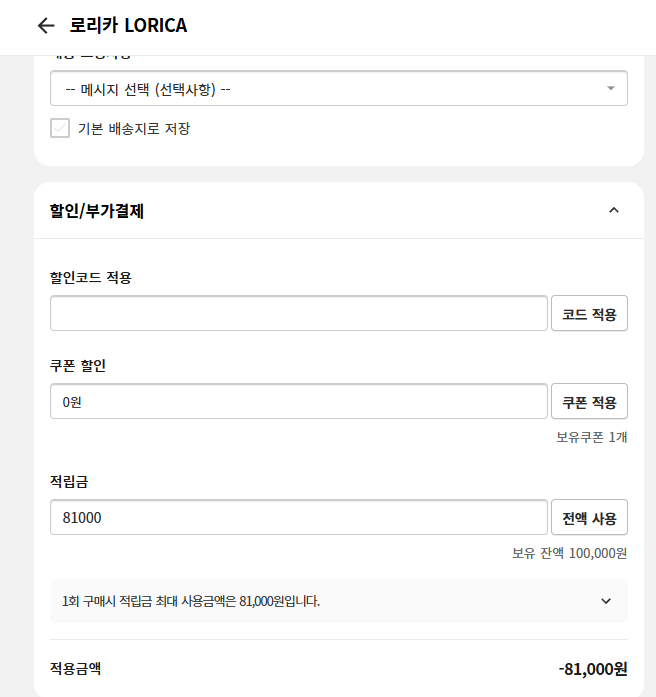Click the 기본 배송지로 저장 label text
656x697 pixels.
(x=134, y=128)
